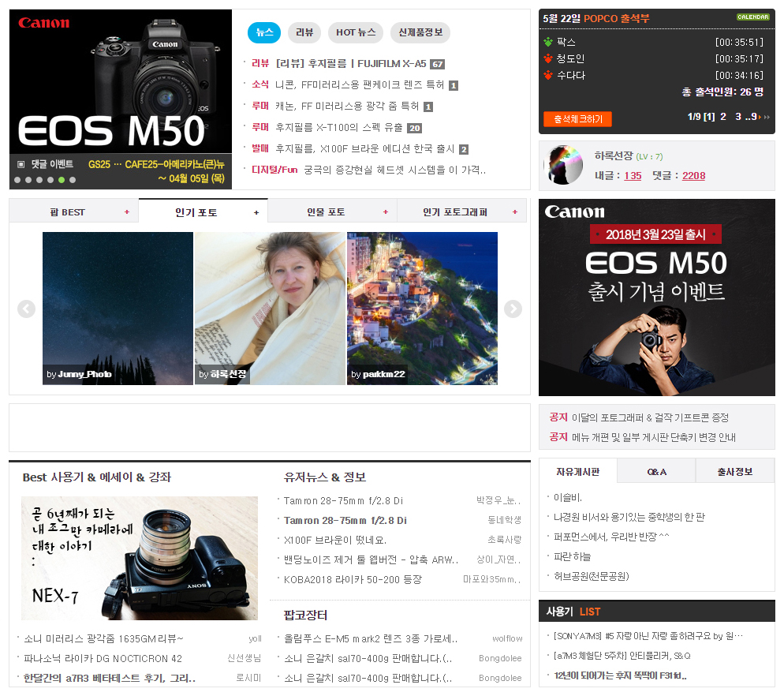This screenshot has height=696, width=784.
Task: Open the portrait photo by 하록선장
Action: 270,309
